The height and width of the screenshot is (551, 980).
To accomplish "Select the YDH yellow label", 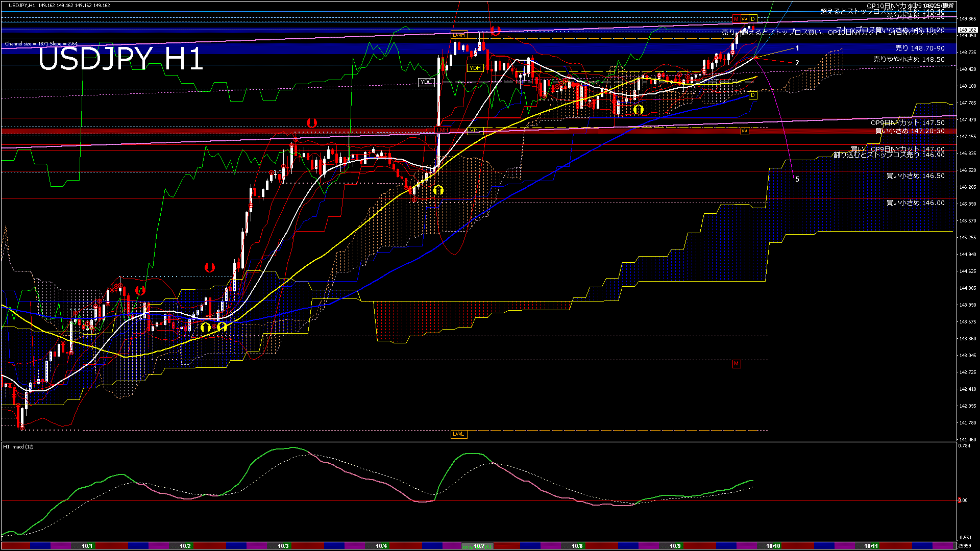I will [475, 68].
